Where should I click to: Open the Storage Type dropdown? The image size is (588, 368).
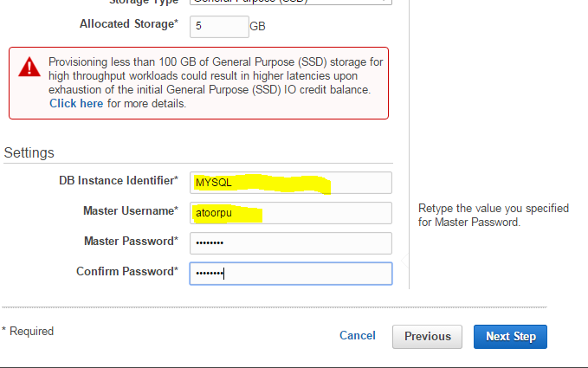290,3
